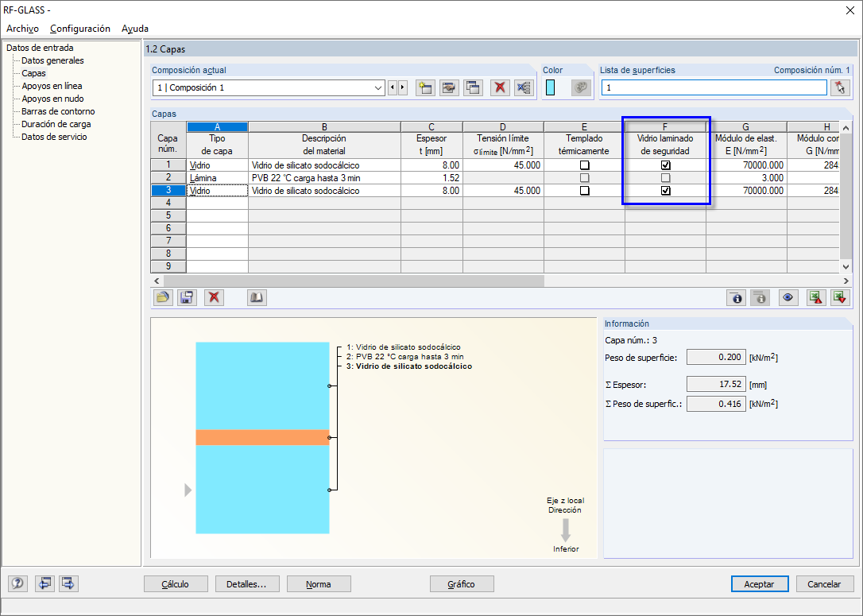Toggle thermally tempered for layer 2

(x=585, y=178)
